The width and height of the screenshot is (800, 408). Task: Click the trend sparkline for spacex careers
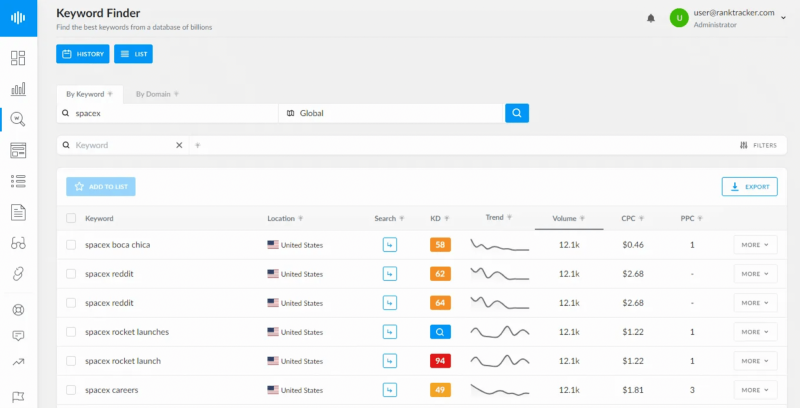499,390
